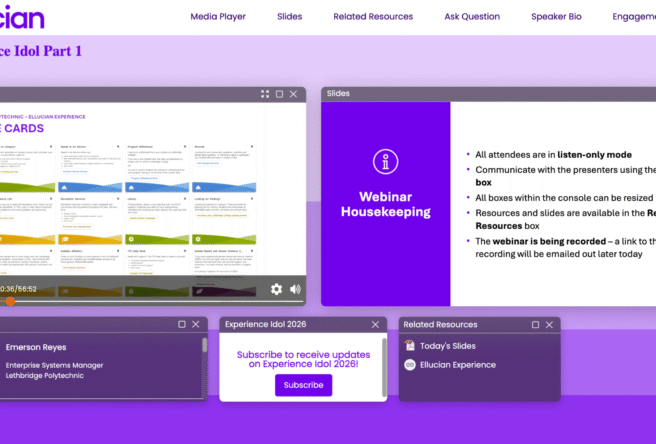Maximize the media player window
Screen dimensions: 656x444
click(x=280, y=94)
